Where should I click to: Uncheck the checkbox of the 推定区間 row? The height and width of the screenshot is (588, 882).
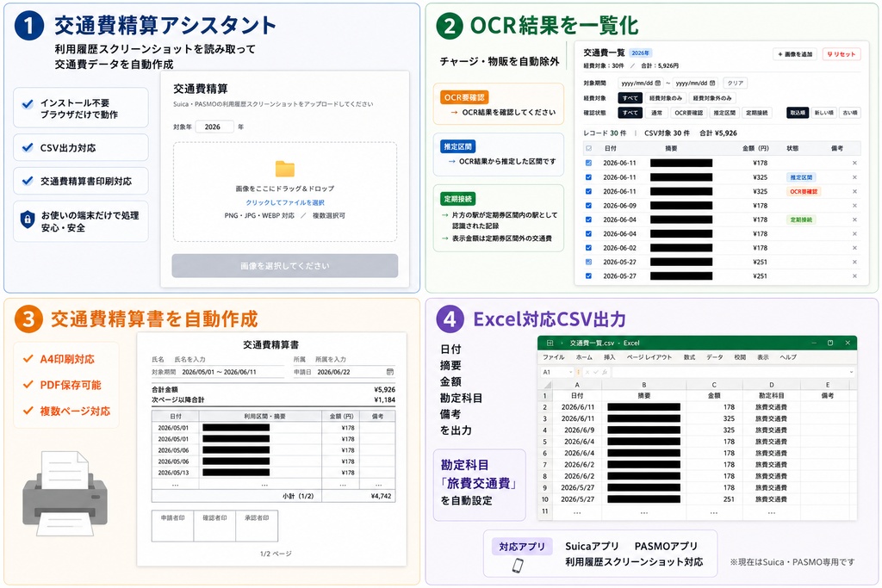(x=589, y=177)
